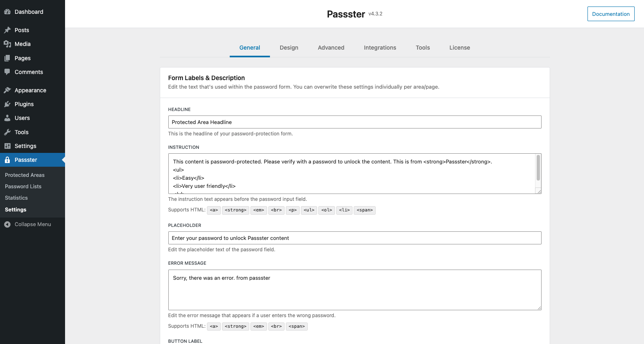Click into the Headline text field

(355, 122)
